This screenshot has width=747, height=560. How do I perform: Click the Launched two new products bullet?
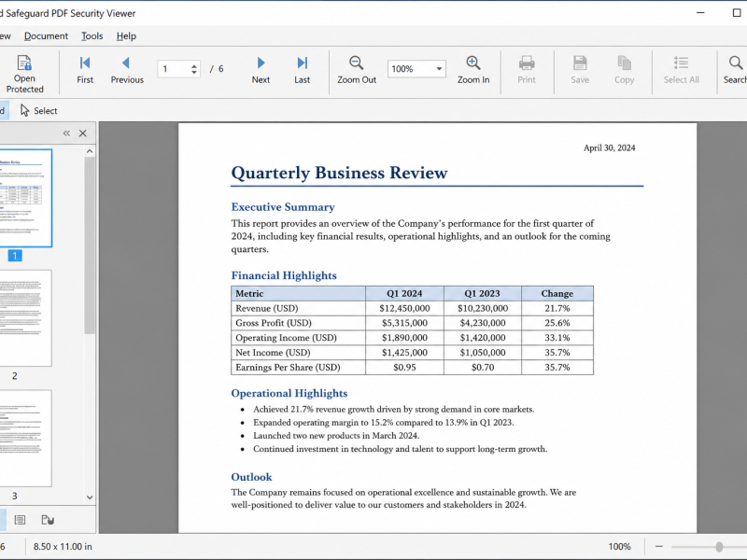[336, 436]
